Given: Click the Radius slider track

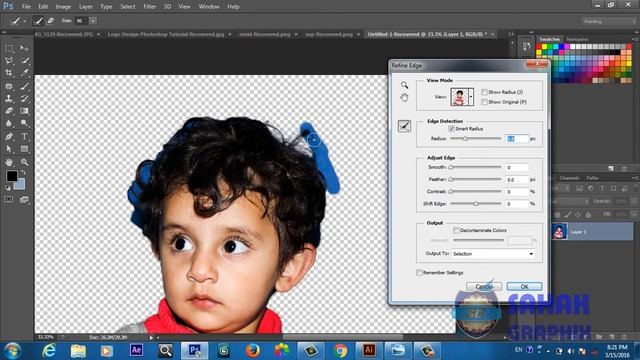Looking at the screenshot, I should tap(476, 139).
